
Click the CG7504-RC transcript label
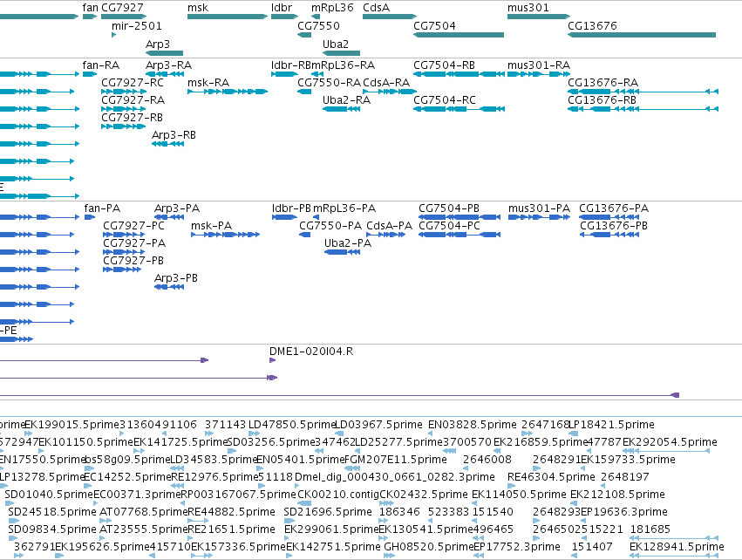(x=445, y=100)
